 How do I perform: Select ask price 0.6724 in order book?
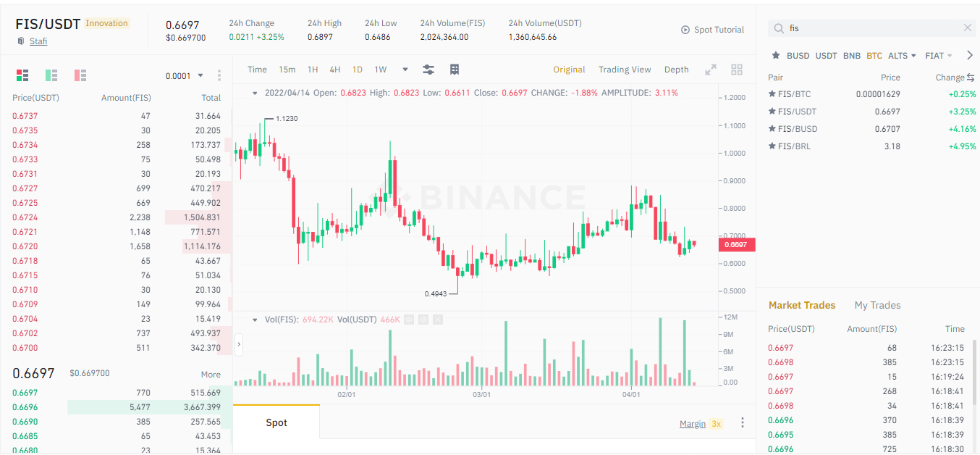pyautogui.click(x=25, y=217)
